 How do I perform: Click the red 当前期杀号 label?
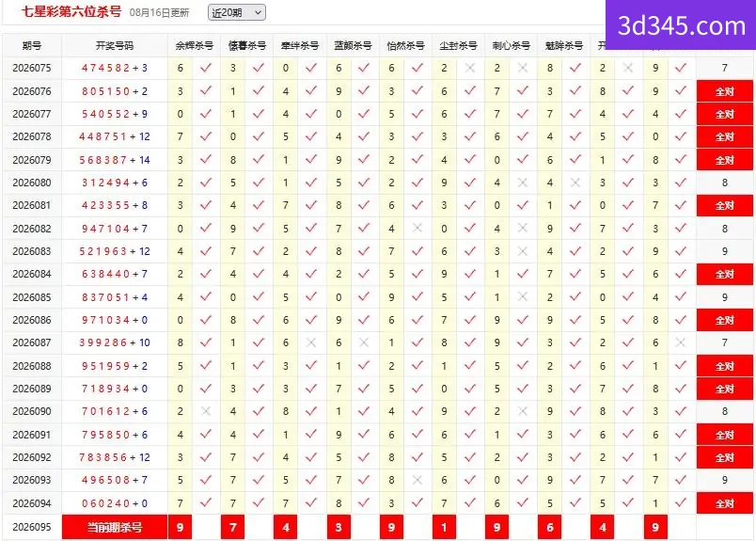click(115, 527)
